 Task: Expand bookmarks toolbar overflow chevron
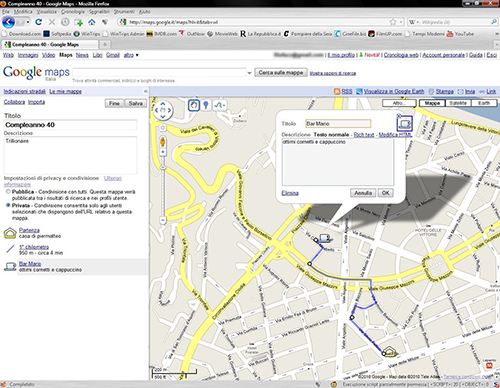pyautogui.click(x=496, y=34)
